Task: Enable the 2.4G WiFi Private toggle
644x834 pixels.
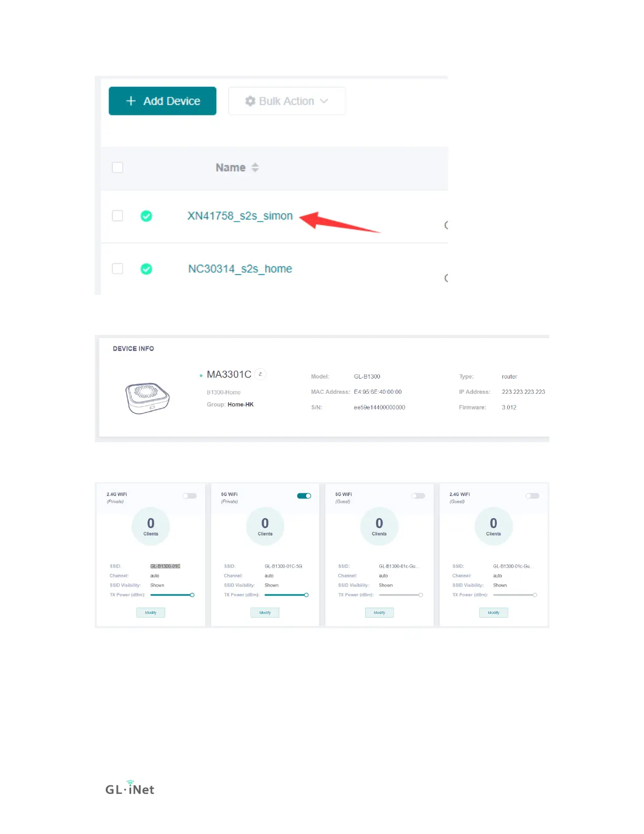Action: coord(190,496)
